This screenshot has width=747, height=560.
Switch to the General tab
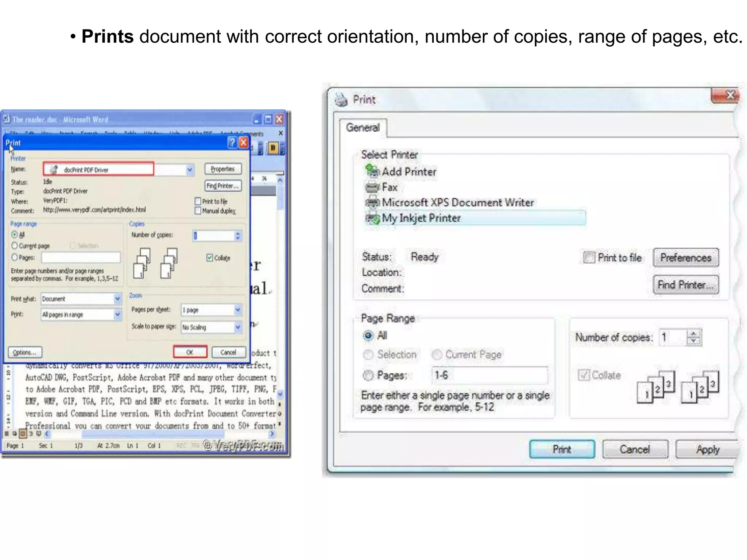363,128
